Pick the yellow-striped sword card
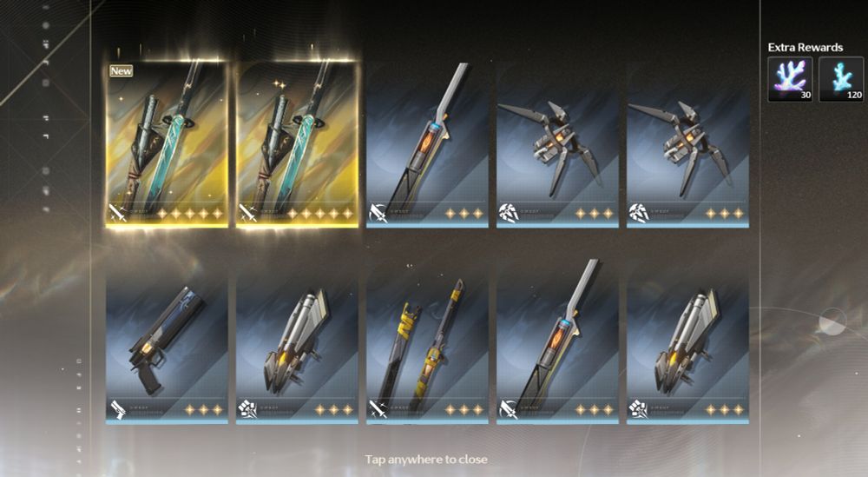The image size is (868, 477). pos(427,341)
